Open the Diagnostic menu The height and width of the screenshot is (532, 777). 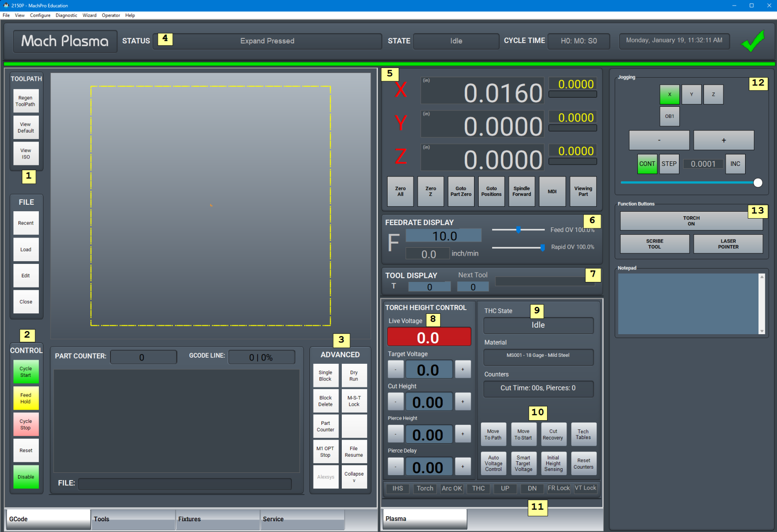[67, 15]
